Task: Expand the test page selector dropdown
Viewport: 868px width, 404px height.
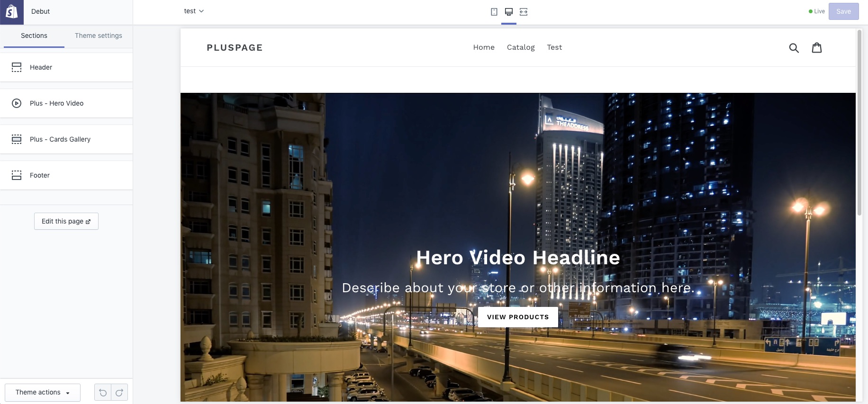Action: (x=194, y=11)
